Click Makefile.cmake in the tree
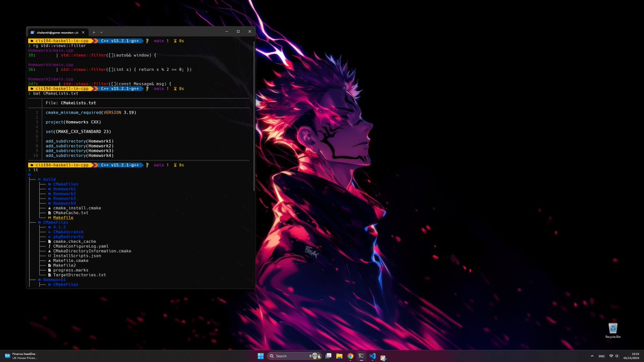This screenshot has height=362, width=644. [71, 261]
